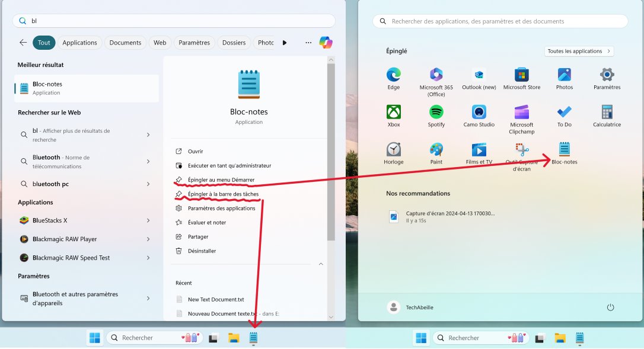This screenshot has height=349, width=644.
Task: Open File Explorer in left taskbar
Action: point(234,338)
